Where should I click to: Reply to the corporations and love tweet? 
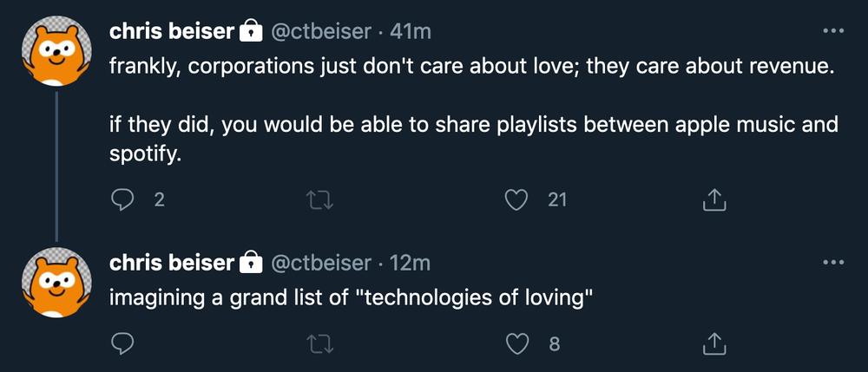click(x=122, y=200)
